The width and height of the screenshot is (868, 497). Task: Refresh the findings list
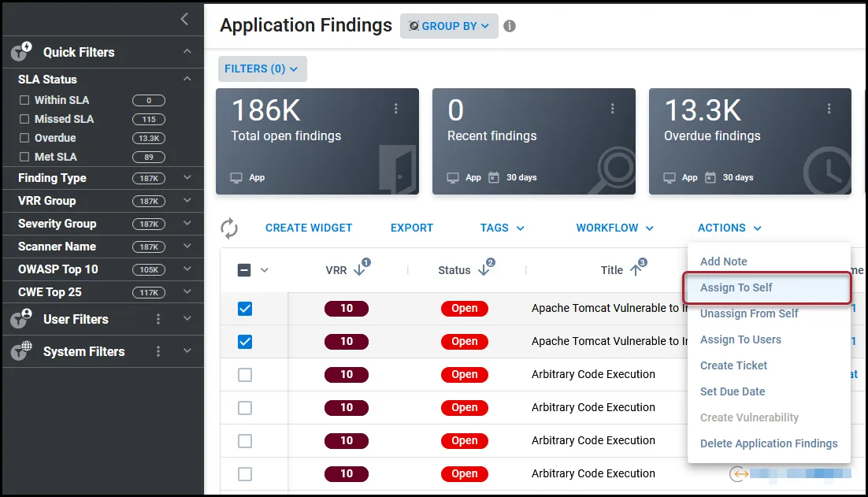(229, 228)
